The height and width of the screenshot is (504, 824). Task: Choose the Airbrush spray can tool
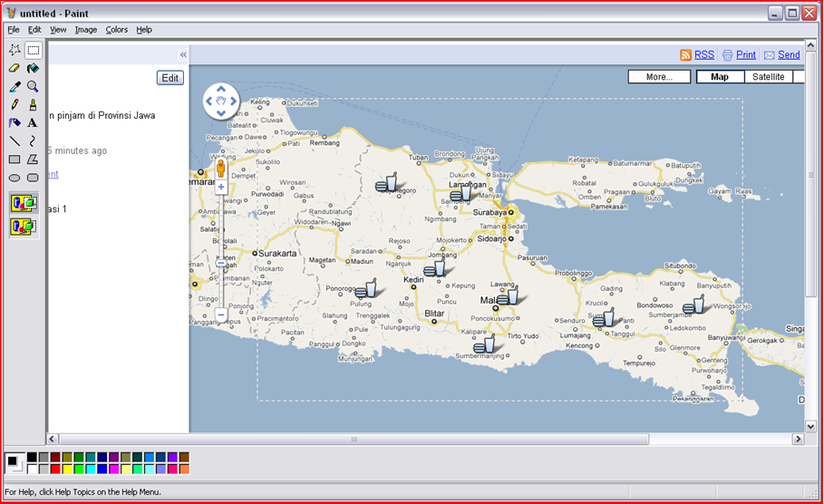[15, 122]
